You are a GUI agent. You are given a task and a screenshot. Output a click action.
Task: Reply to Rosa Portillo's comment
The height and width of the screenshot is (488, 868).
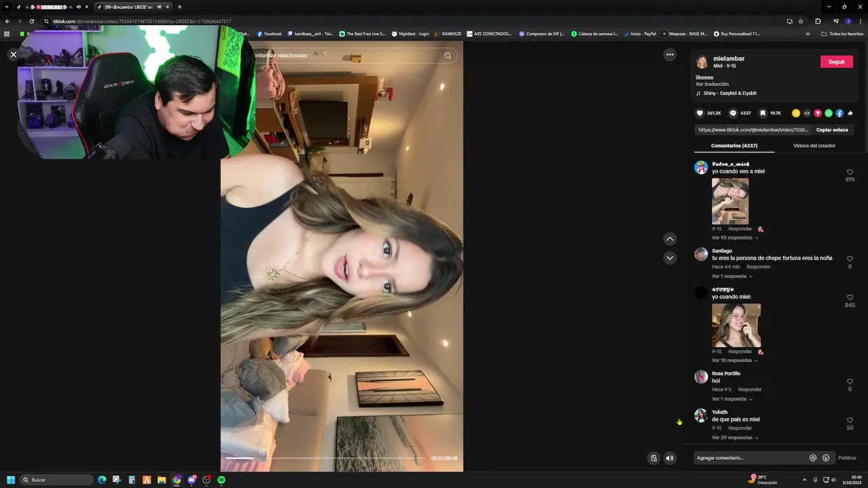click(749, 390)
